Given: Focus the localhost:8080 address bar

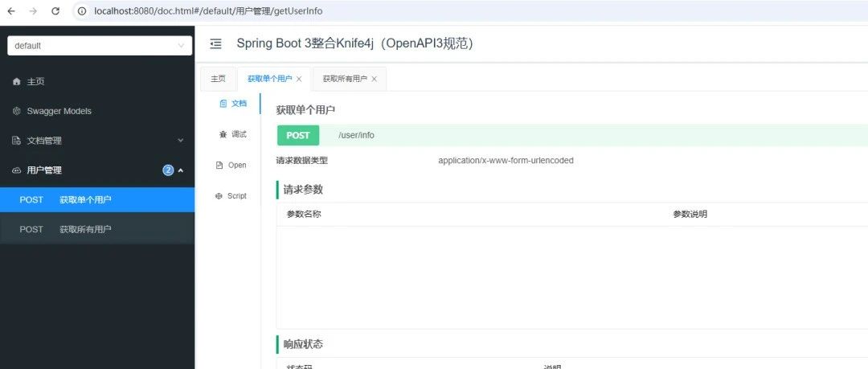Looking at the screenshot, I should [470, 11].
